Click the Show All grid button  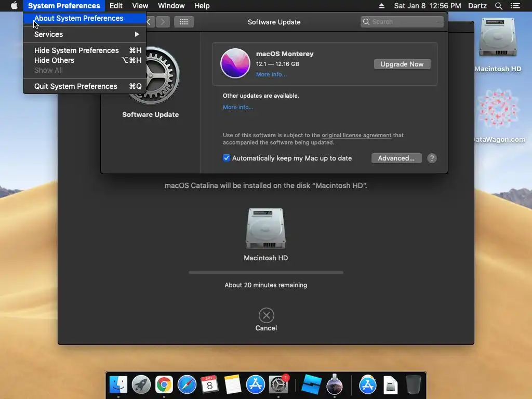(183, 22)
